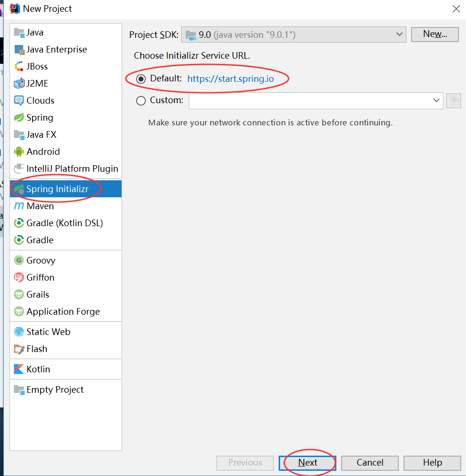Select Spring Initializr label in list

pyautogui.click(x=57, y=189)
